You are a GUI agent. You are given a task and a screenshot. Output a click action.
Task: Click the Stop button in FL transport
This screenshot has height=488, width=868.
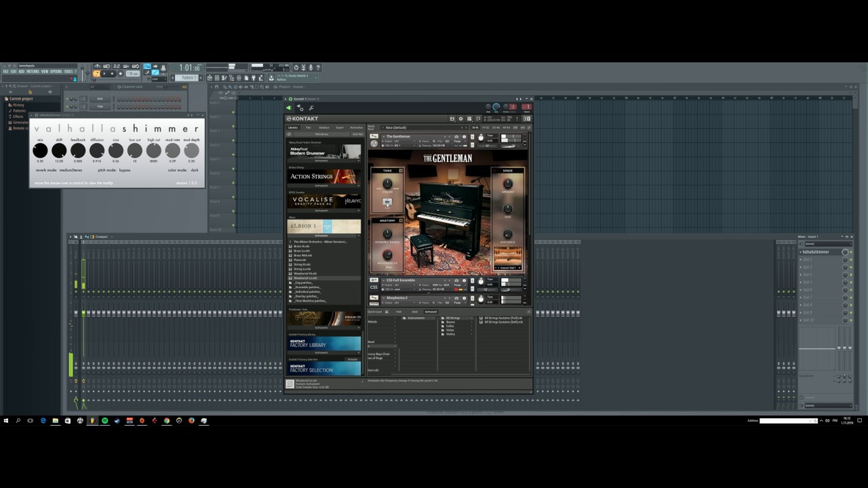point(112,73)
